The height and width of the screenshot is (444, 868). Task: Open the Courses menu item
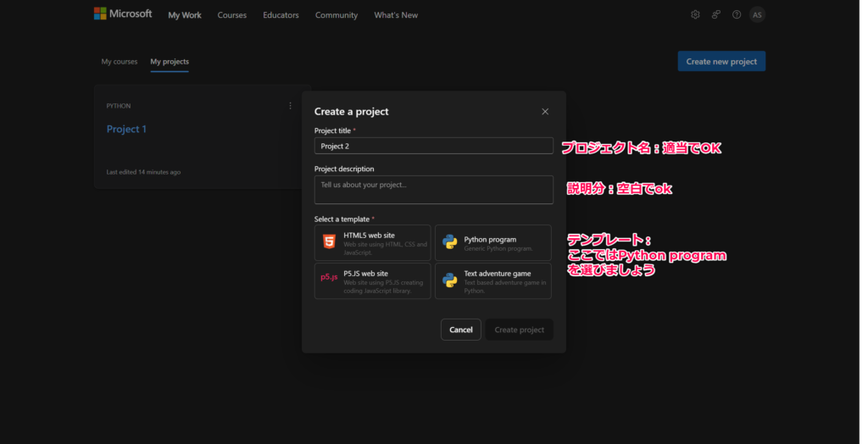click(232, 15)
